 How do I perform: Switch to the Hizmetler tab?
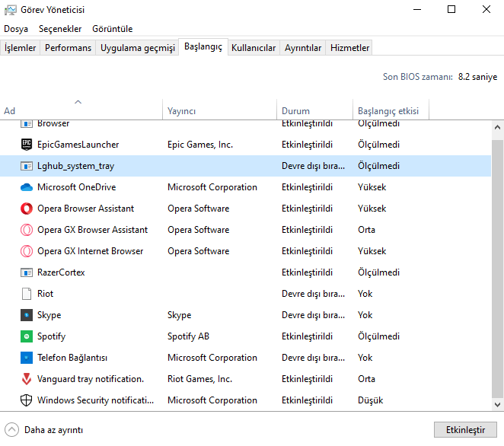point(349,48)
